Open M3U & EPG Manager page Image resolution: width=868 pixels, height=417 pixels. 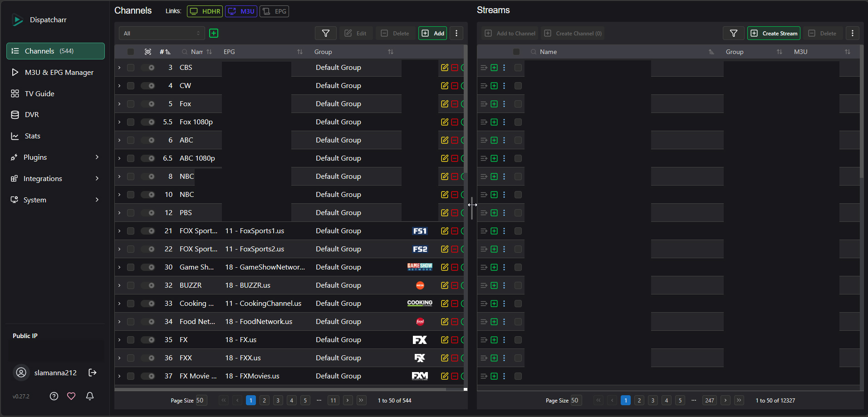click(x=55, y=72)
